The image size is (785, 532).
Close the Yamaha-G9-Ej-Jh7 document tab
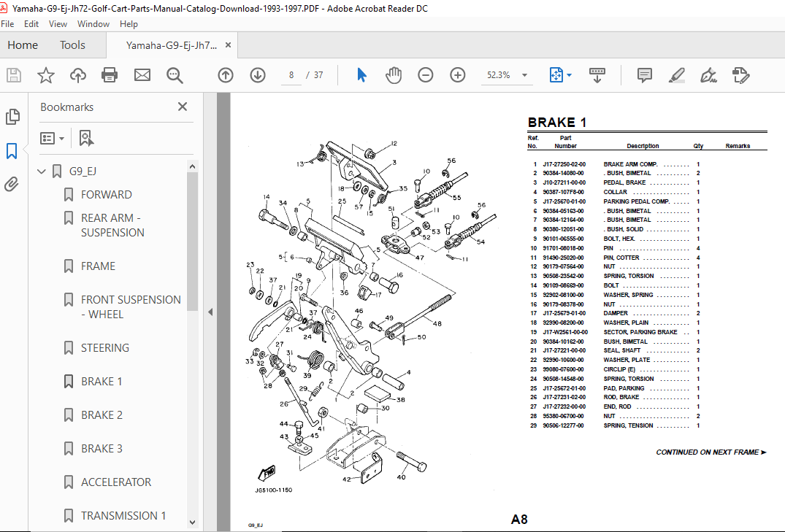[228, 45]
